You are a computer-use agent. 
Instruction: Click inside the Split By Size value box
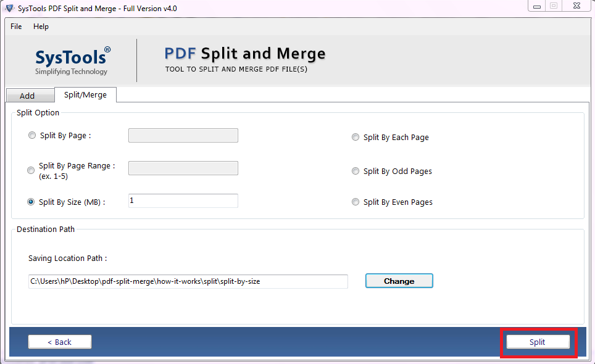click(183, 201)
